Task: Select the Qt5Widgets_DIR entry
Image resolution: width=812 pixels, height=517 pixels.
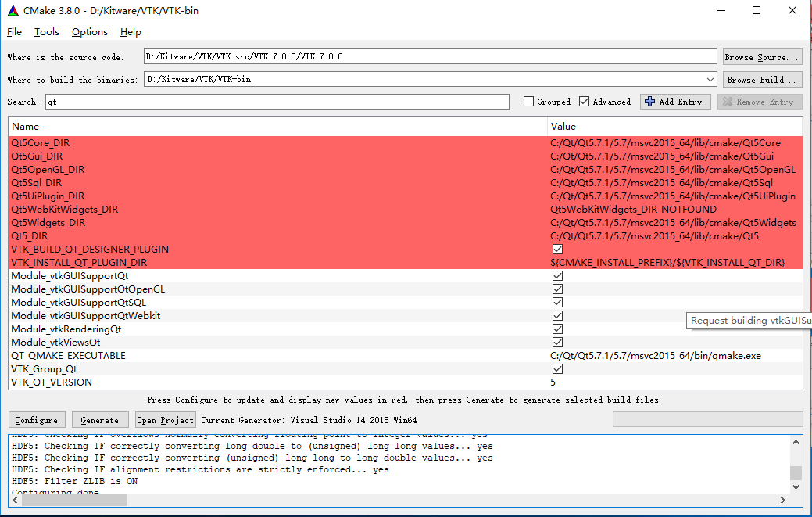Action: click(48, 223)
